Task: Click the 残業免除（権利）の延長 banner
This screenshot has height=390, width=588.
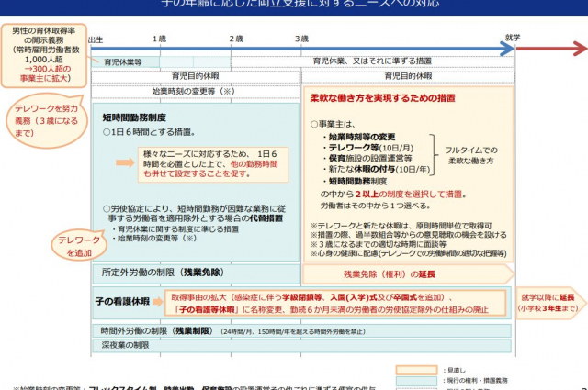Action: [x=408, y=274]
